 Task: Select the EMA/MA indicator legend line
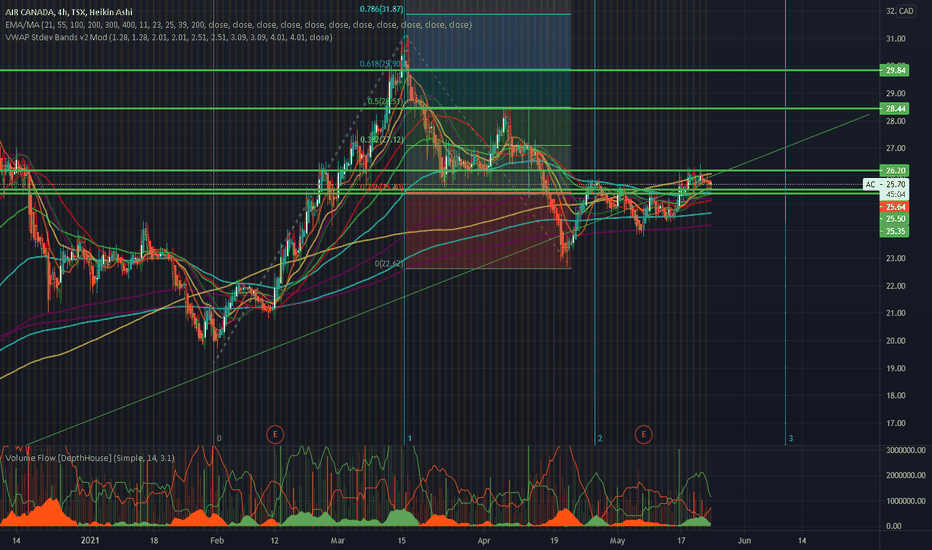pyautogui.click(x=238, y=25)
